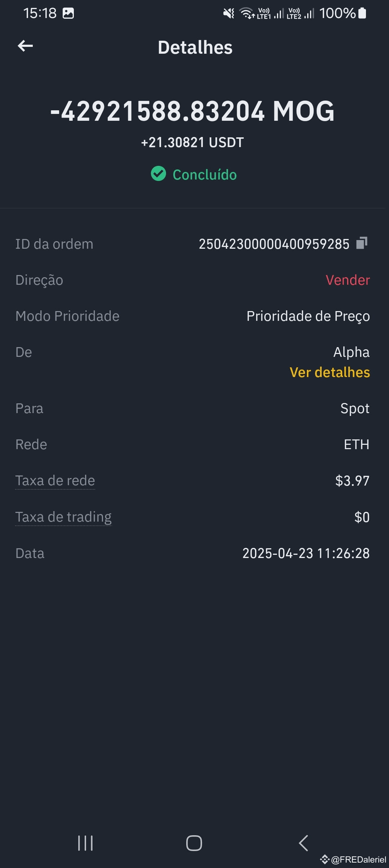Tap the Android home button
Screen dimensions: 389x868
pos(194,843)
